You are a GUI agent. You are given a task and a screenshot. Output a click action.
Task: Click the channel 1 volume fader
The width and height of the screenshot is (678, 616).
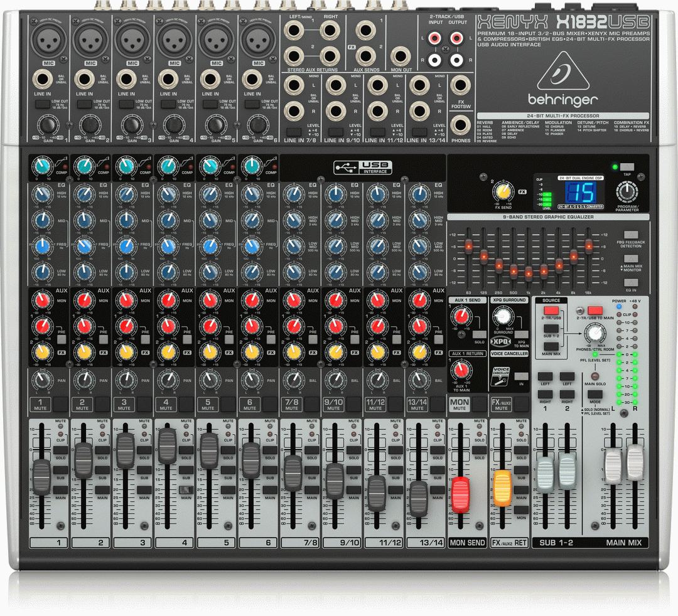click(x=42, y=477)
